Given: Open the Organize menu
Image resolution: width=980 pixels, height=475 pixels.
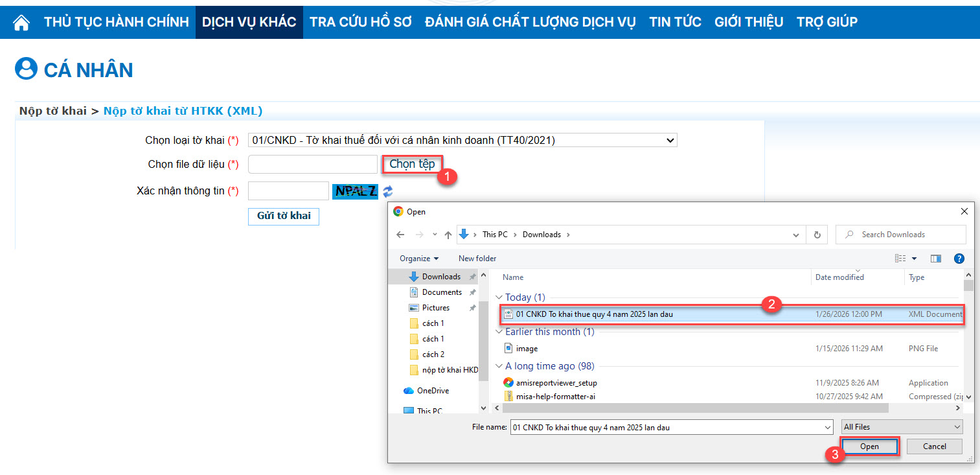Looking at the screenshot, I should pos(418,259).
